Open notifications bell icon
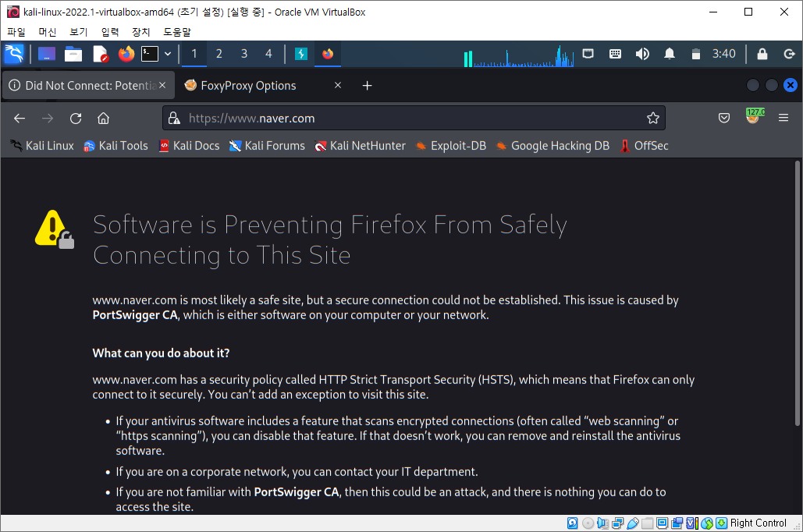 click(670, 54)
